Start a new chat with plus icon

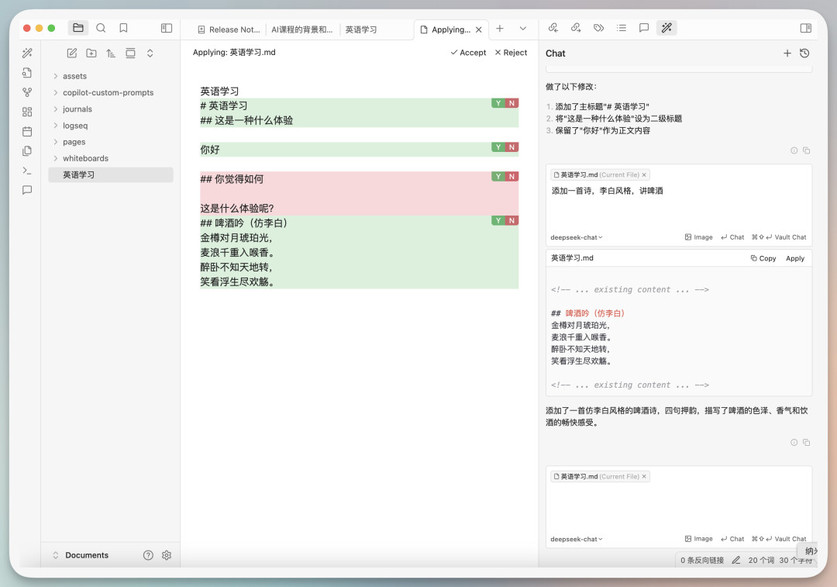coord(787,53)
